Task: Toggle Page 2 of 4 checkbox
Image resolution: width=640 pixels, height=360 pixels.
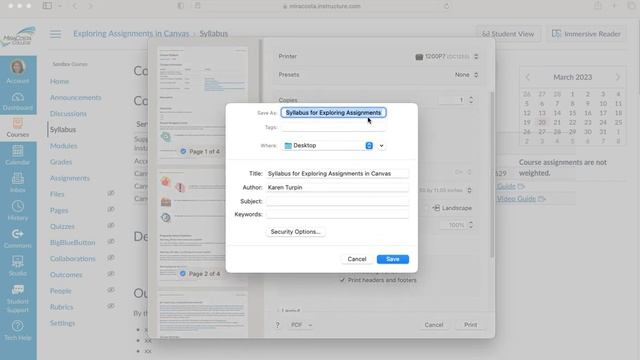Action: point(183,273)
